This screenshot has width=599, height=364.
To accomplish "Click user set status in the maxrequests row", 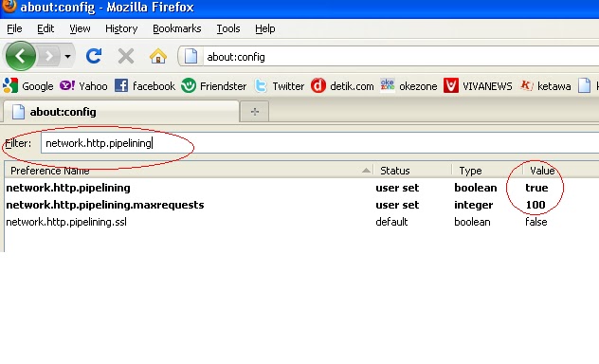I will coord(397,205).
